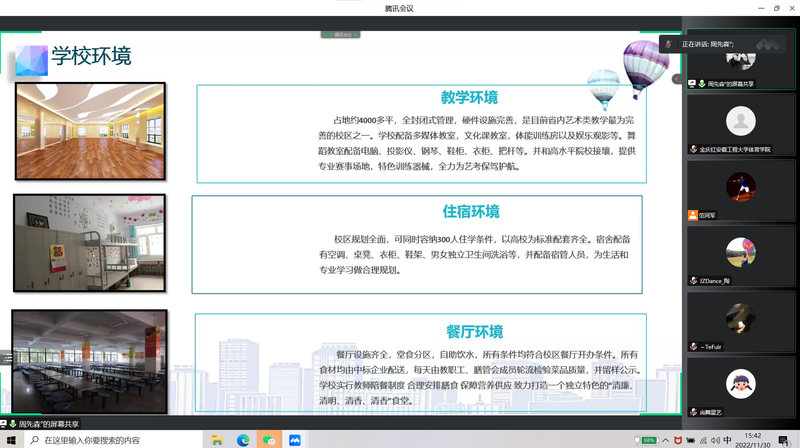The image size is (800, 448).
Task: Select the 尚舞霆艺 participant tile
Action: 740,386
